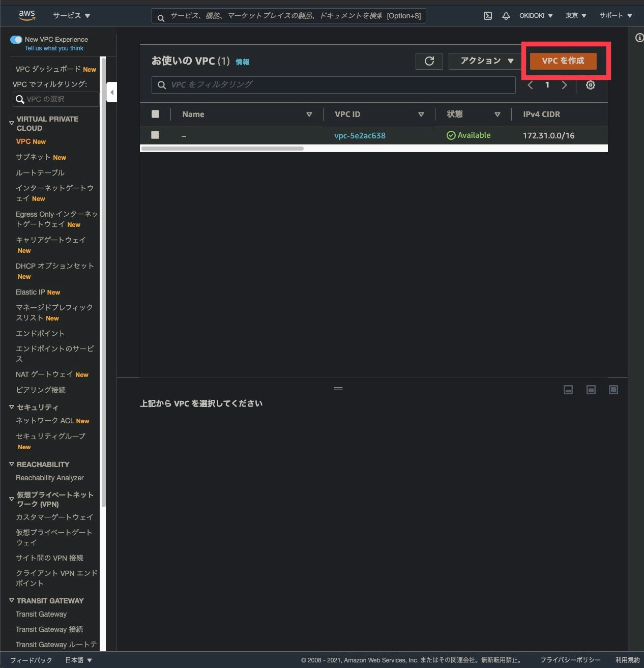Open the OKIDOKI account dropdown
Viewport: 644px width, 668px height.
[x=536, y=16]
